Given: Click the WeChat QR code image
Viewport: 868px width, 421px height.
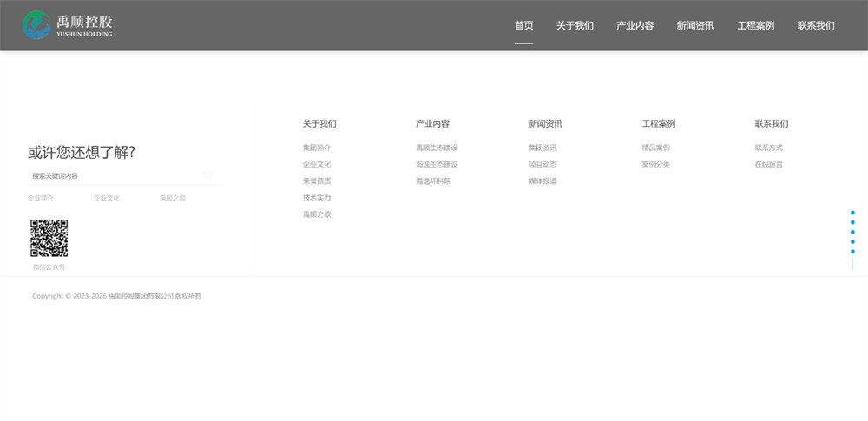Looking at the screenshot, I should tap(49, 238).
